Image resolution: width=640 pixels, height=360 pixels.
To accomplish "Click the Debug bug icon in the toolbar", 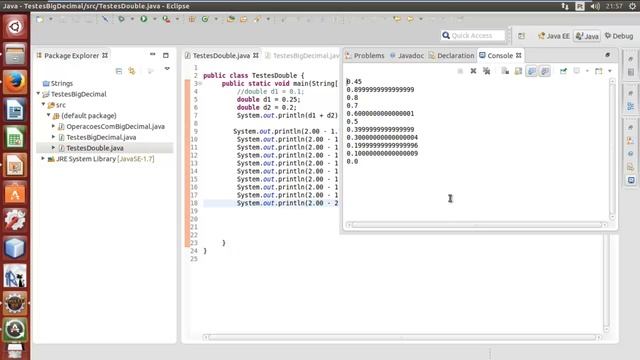I will click(121, 19).
